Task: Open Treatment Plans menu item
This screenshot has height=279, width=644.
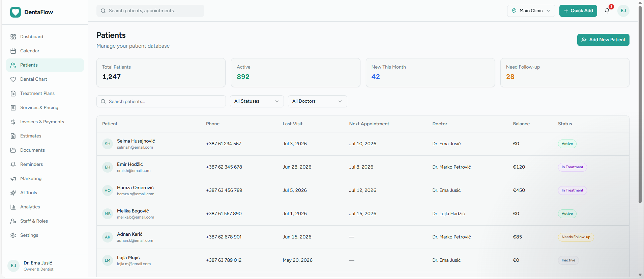Action: coord(45,94)
